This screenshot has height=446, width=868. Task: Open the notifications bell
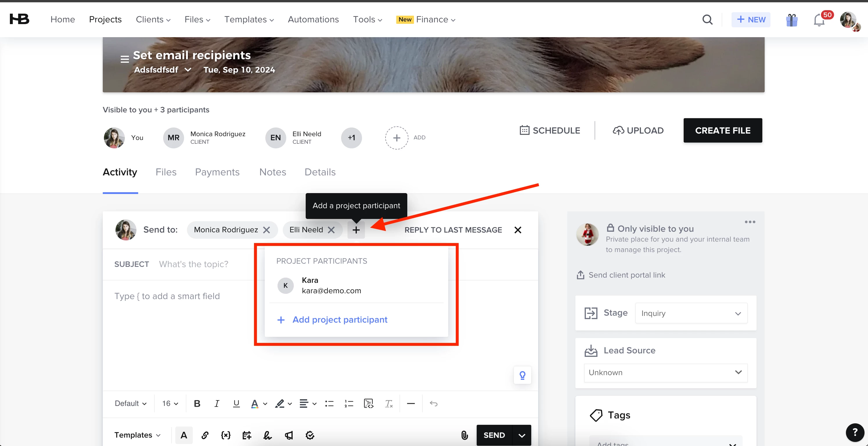coord(819,20)
